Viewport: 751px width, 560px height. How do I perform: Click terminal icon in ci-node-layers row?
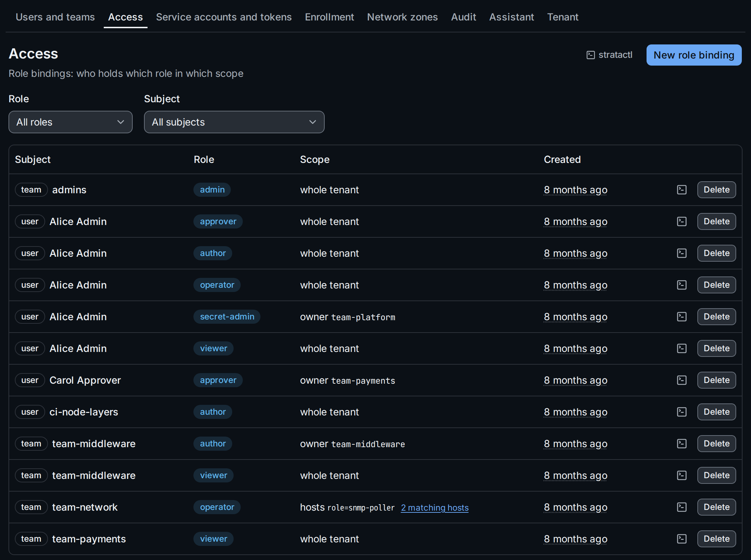pyautogui.click(x=681, y=412)
